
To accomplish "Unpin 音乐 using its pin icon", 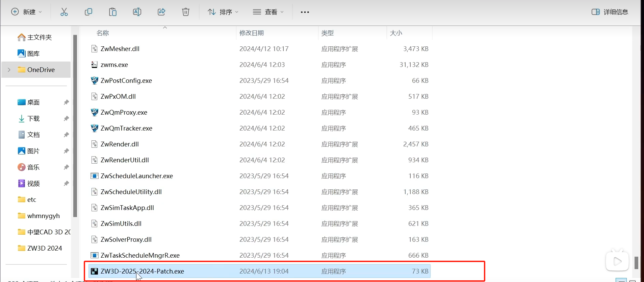I will tap(66, 167).
